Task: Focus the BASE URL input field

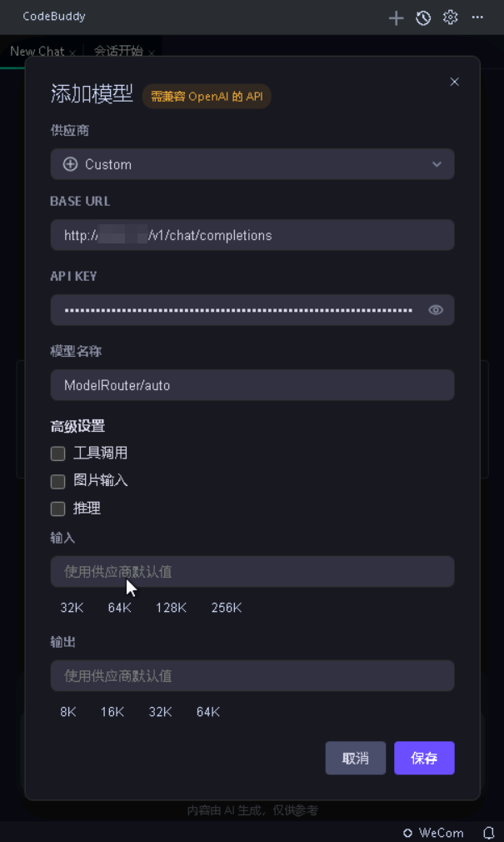Action: (252, 235)
